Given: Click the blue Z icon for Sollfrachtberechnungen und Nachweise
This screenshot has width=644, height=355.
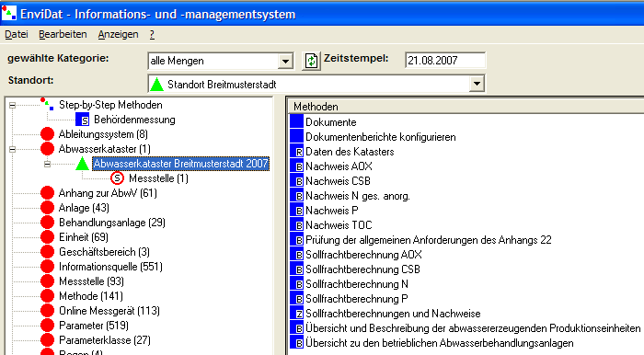Looking at the screenshot, I should click(296, 314).
